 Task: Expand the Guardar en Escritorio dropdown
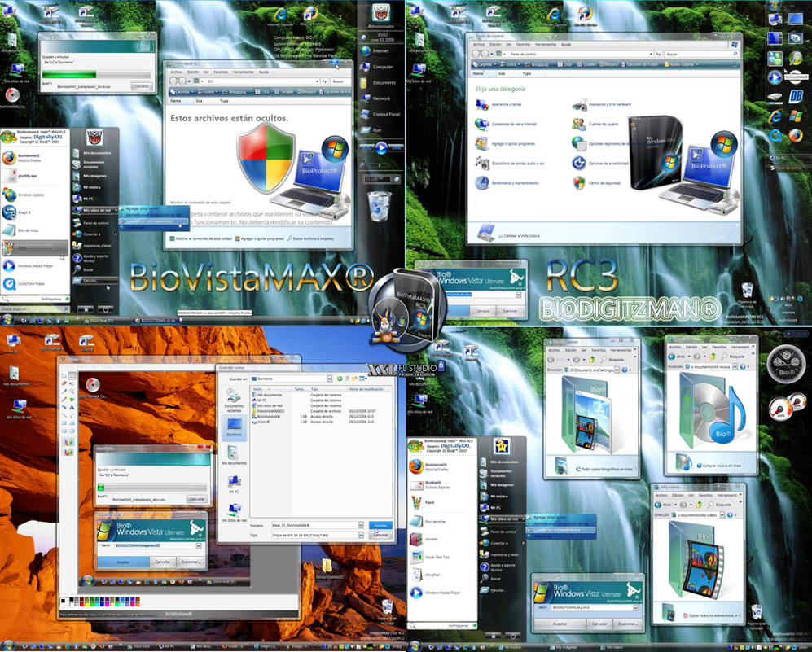pos(328,379)
